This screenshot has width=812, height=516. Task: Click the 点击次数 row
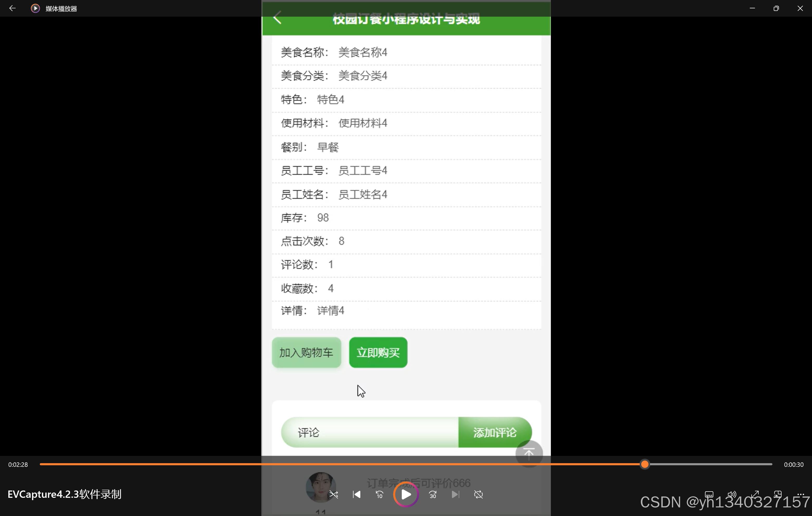[406, 242]
